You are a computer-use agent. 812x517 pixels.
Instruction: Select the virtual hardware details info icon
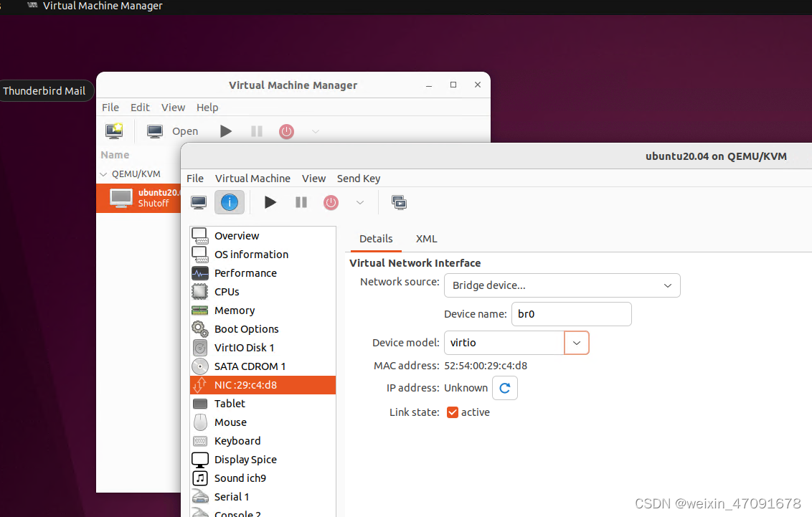pos(230,202)
